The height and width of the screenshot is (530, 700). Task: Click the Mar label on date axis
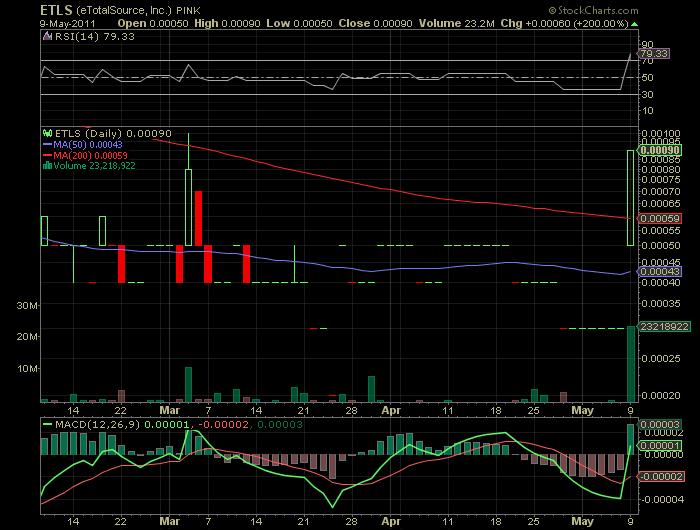168,410
